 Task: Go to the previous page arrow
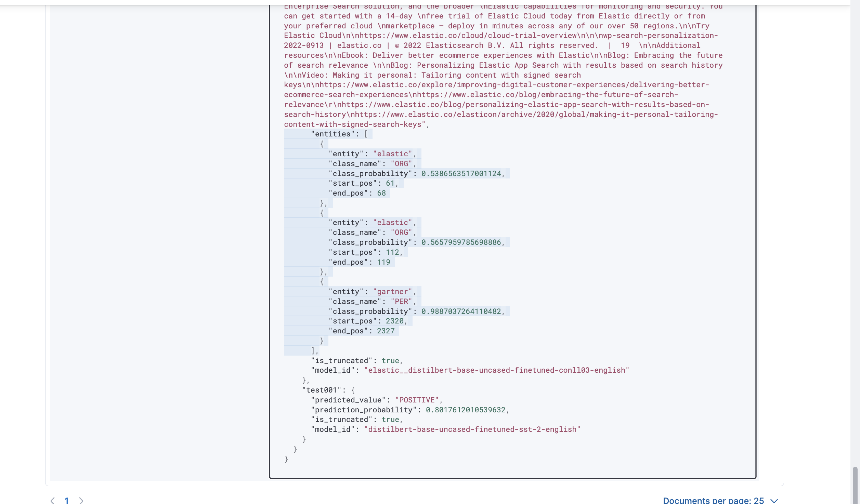[52, 501]
